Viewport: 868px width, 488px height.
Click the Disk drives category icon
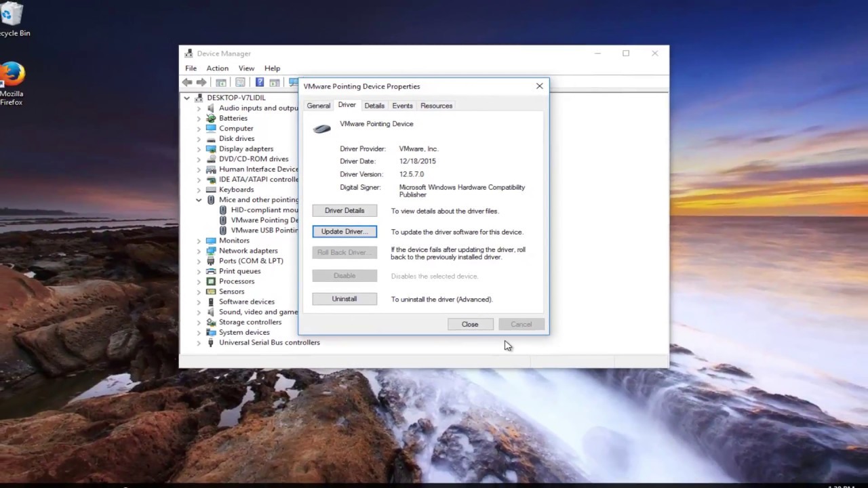[211, 138]
